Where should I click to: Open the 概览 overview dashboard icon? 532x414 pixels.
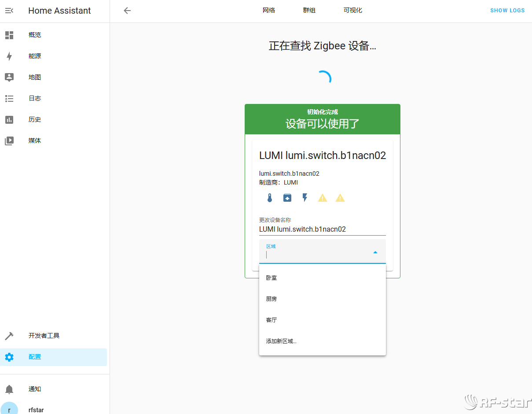(x=9, y=35)
